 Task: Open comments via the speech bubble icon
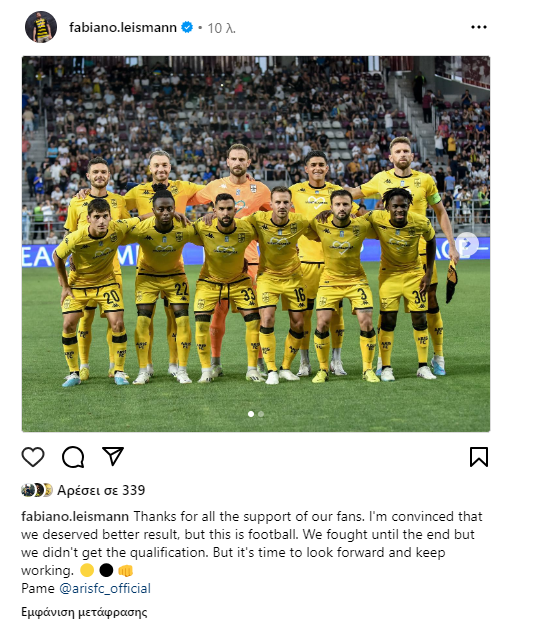[73, 457]
